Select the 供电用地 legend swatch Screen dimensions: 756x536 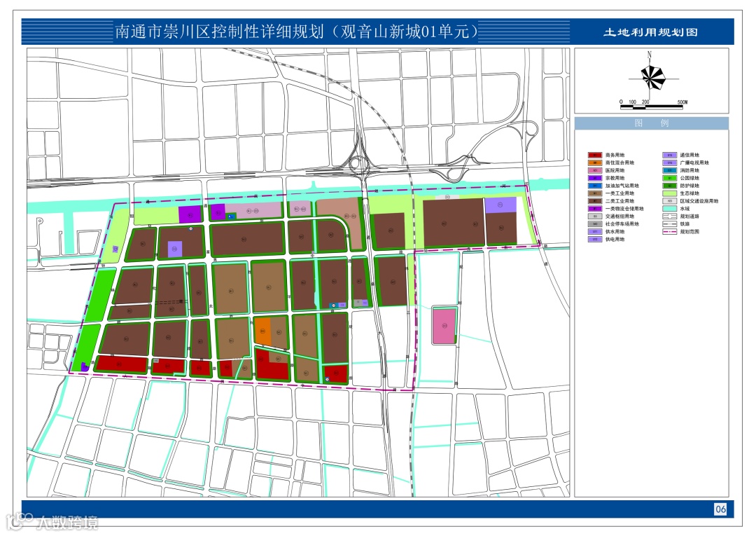click(594, 240)
